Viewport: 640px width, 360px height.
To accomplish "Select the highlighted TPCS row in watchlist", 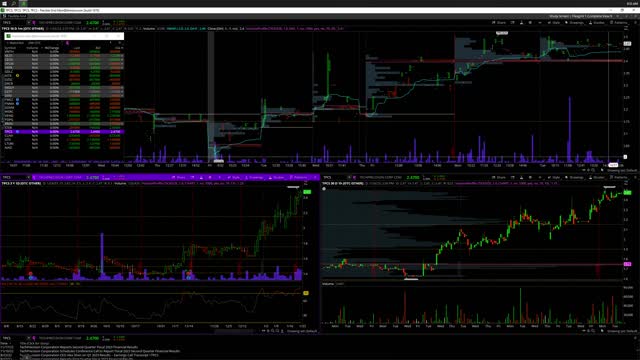I will (63, 132).
